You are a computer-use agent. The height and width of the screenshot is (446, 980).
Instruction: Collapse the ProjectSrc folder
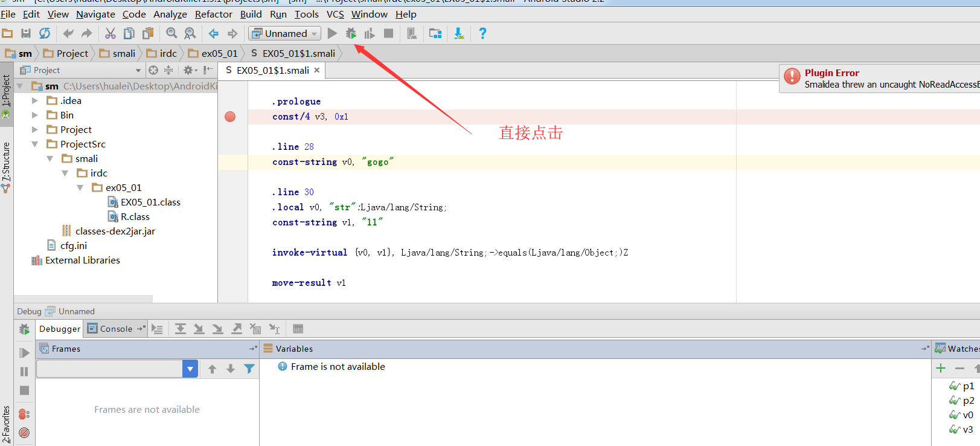coord(35,144)
